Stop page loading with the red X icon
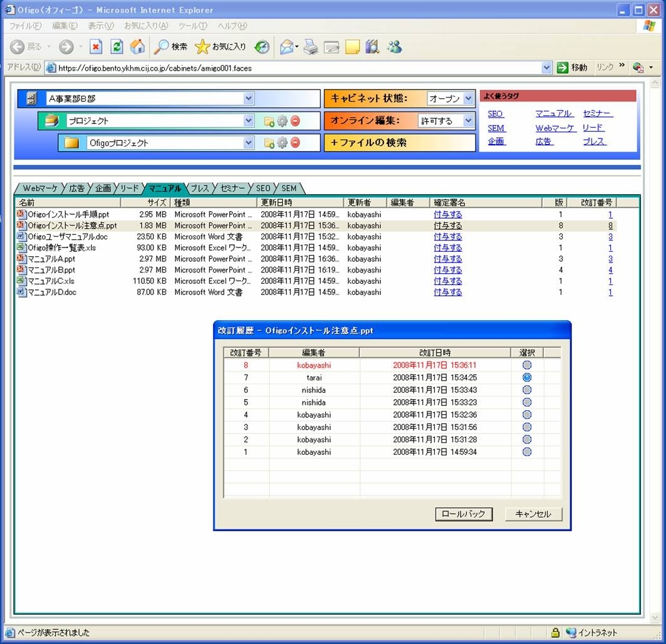666x644 pixels. tap(96, 47)
